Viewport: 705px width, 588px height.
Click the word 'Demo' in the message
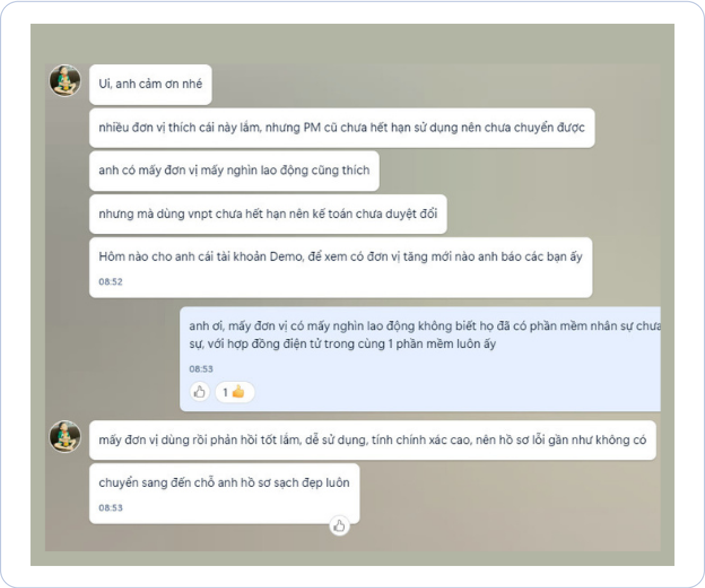pyautogui.click(x=286, y=256)
